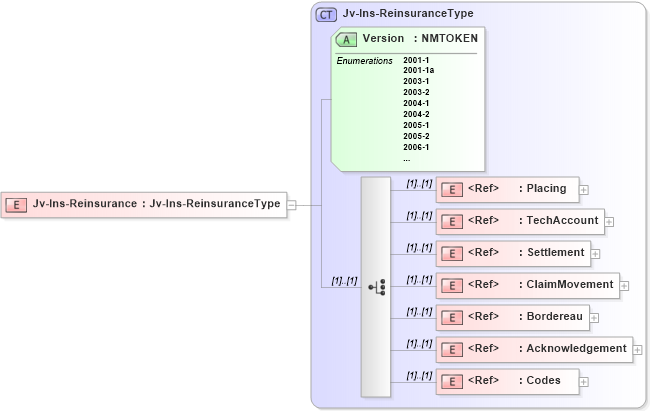Select the Settlement reference label
This screenshot has height=411, width=650.
[526, 252]
